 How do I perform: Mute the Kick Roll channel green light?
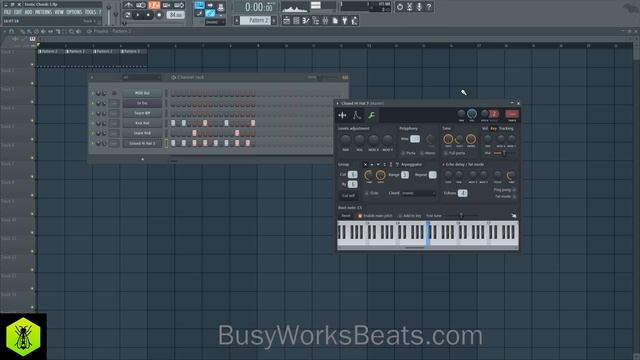point(92,123)
